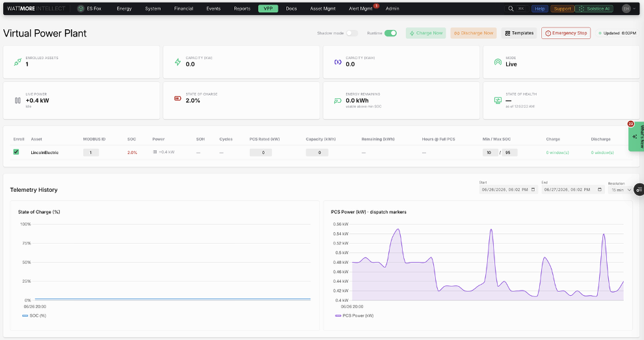Click the State of Health monitor icon
644x340 pixels.
coord(498,101)
